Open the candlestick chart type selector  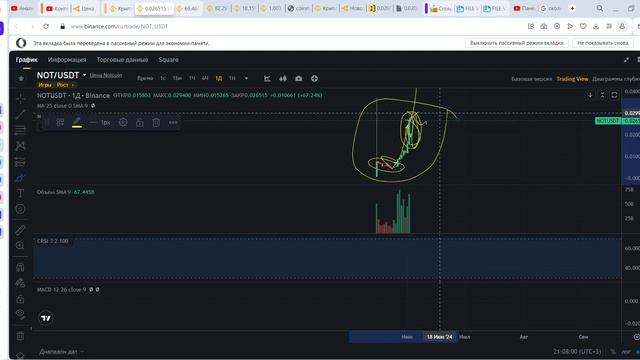point(283,78)
